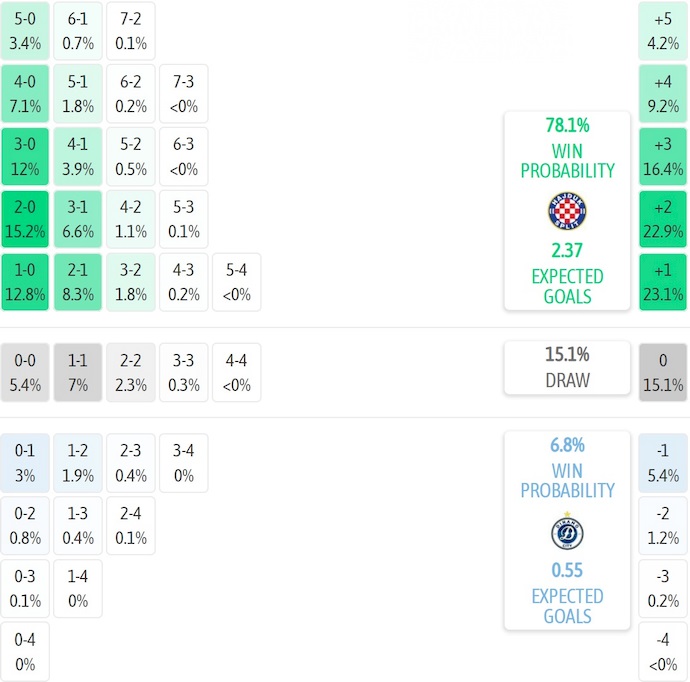
Task: Choose the 2-1 scoreline tile
Action: 78,282
